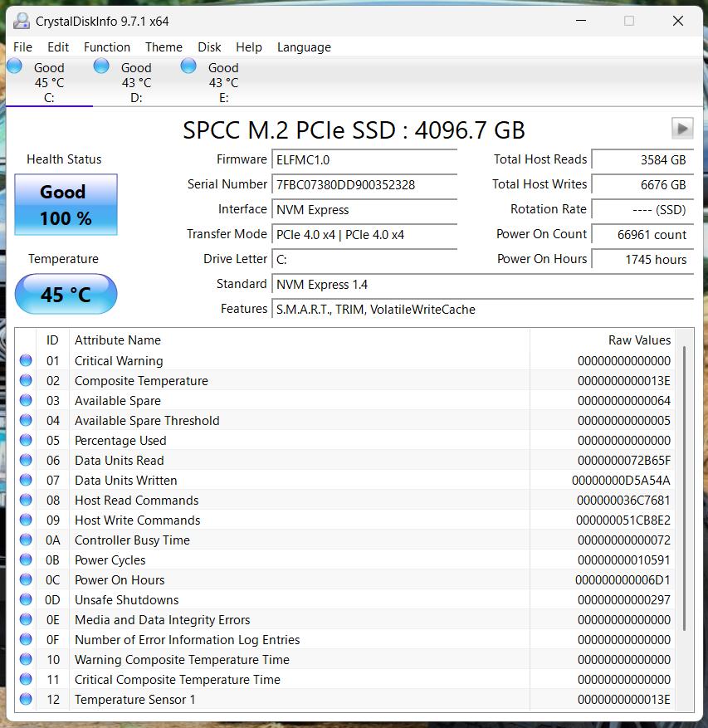
Task: Click the Rotation Rate value field
Action: (x=643, y=210)
